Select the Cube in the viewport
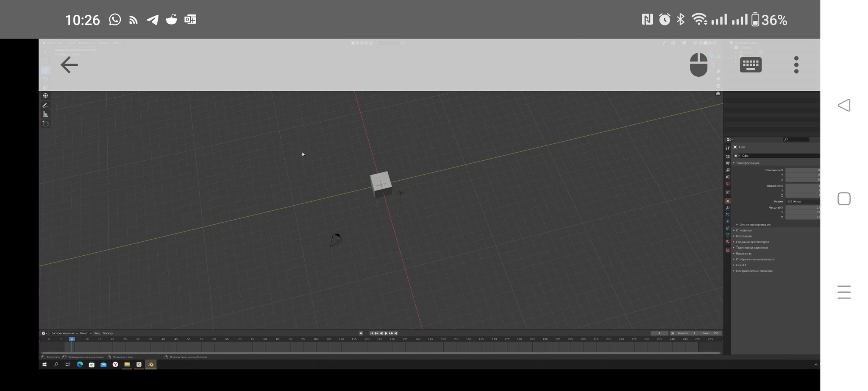 (381, 184)
